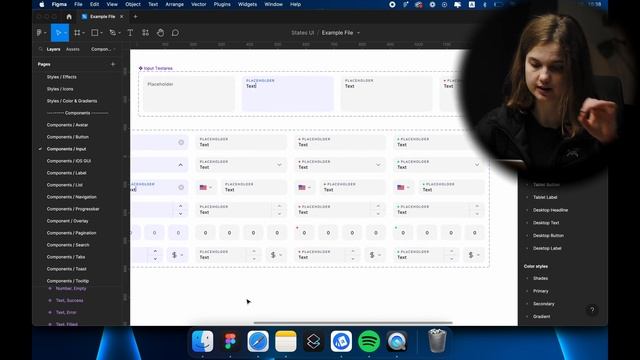
Task: Click the Gradient color style
Action: point(542,317)
